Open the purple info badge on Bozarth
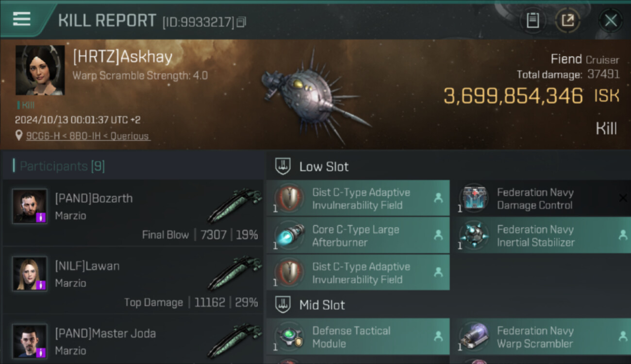This screenshot has width=631, height=364. (41, 217)
